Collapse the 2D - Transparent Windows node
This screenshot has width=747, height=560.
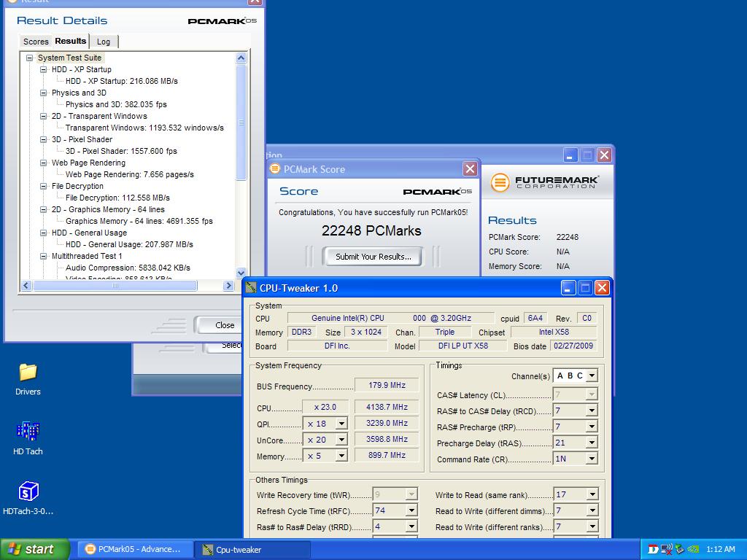tap(43, 116)
